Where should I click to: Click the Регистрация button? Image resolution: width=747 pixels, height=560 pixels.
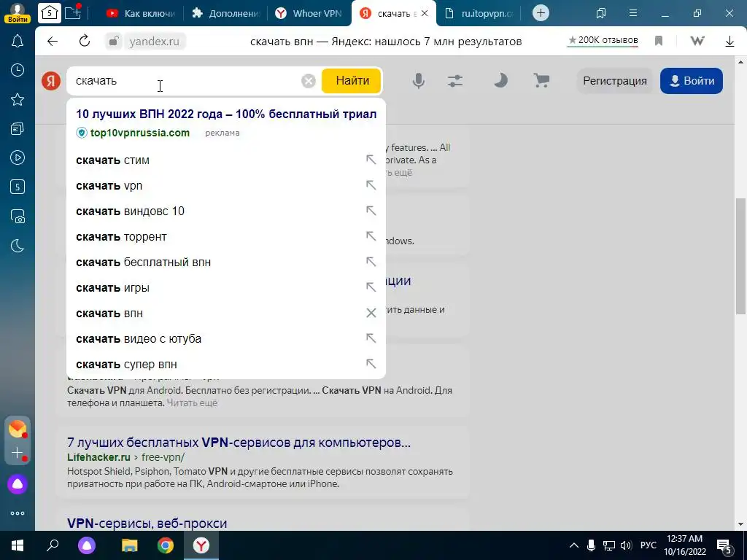614,81
